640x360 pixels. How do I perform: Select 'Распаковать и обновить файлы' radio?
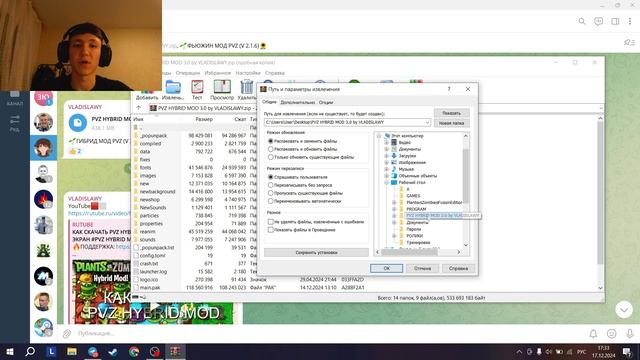coord(270,149)
